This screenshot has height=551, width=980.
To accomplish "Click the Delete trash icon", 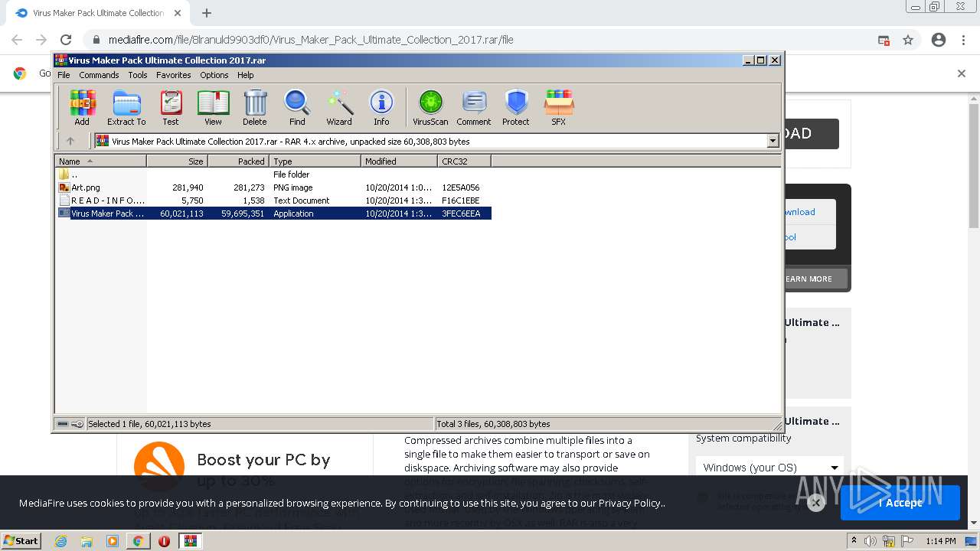I will tap(255, 108).
